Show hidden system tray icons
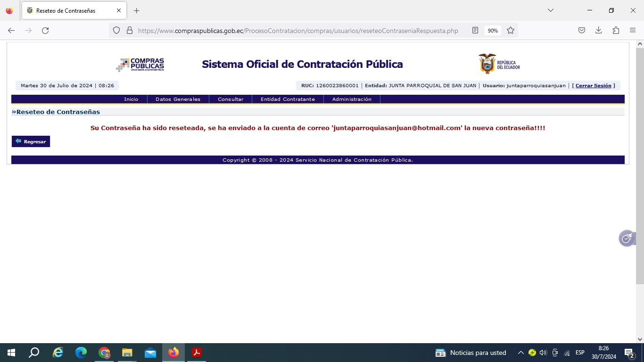Image resolution: width=644 pixels, height=362 pixels. (520, 353)
